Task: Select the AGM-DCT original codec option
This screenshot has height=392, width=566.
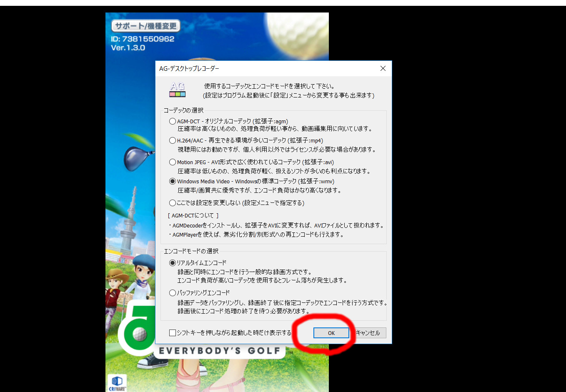Action: pos(173,121)
